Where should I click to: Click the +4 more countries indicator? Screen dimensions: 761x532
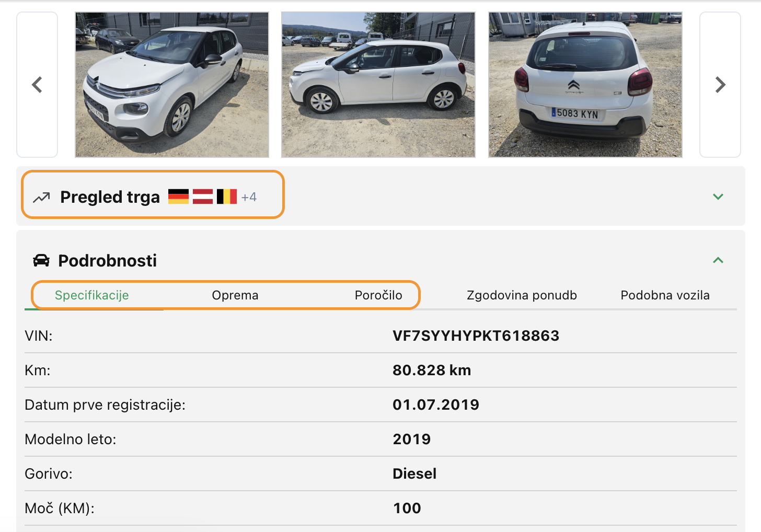pyautogui.click(x=249, y=198)
